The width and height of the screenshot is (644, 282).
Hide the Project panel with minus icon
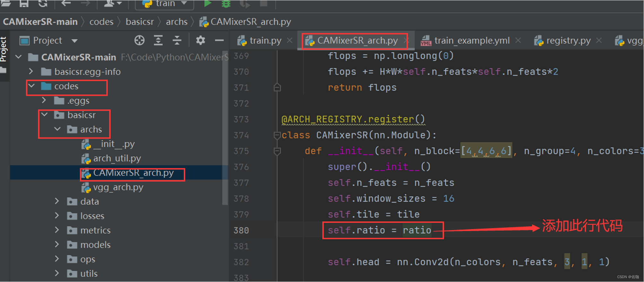click(219, 40)
